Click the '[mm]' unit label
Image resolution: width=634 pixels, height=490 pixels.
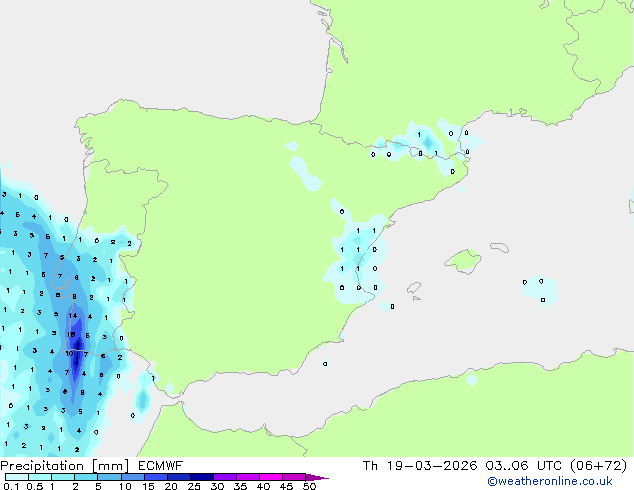111,466
